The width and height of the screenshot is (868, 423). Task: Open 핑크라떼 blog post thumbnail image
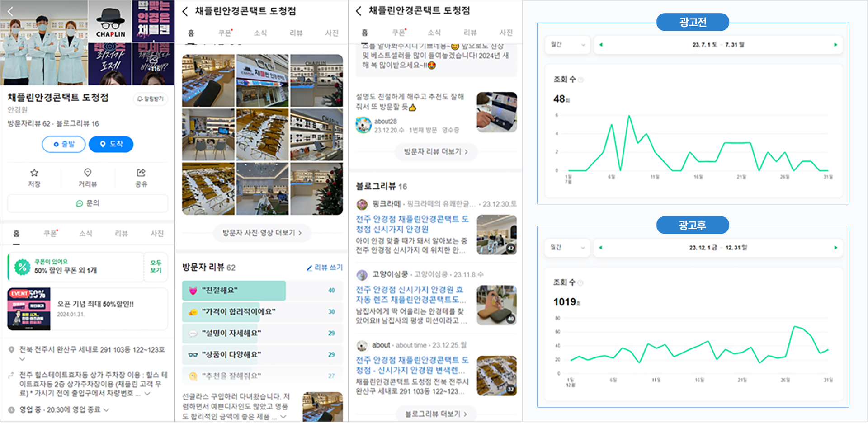(x=497, y=235)
